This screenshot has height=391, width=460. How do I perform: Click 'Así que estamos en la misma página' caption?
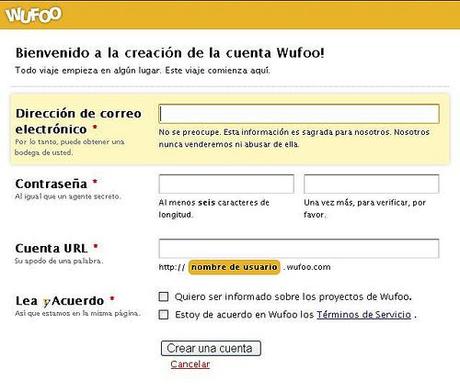[x=78, y=313]
